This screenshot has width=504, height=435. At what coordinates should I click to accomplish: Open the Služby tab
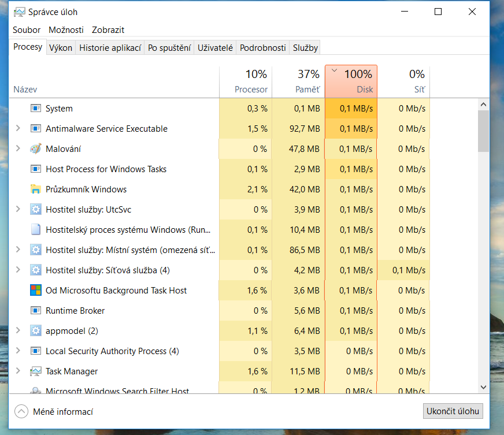click(305, 48)
